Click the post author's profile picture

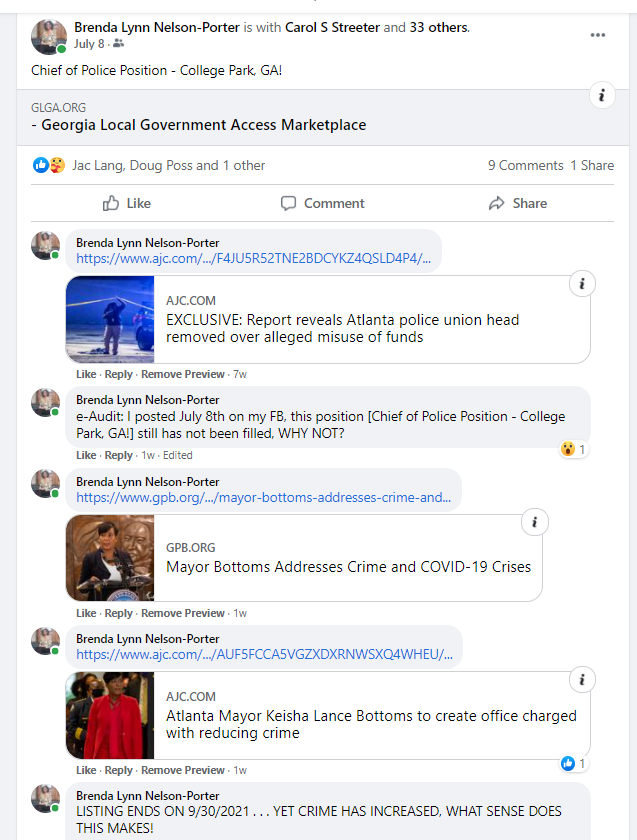tap(49, 36)
